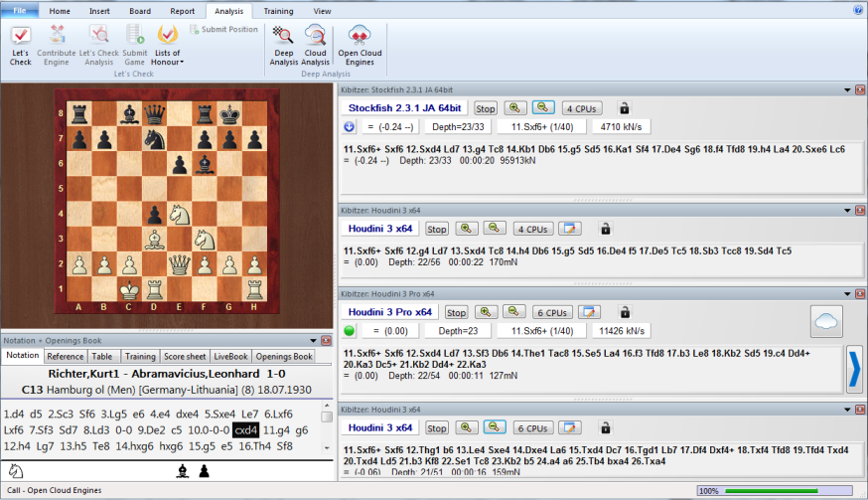Switch to the Report ribbon tab
Viewport: 868px width, 500px height.
coord(182,11)
